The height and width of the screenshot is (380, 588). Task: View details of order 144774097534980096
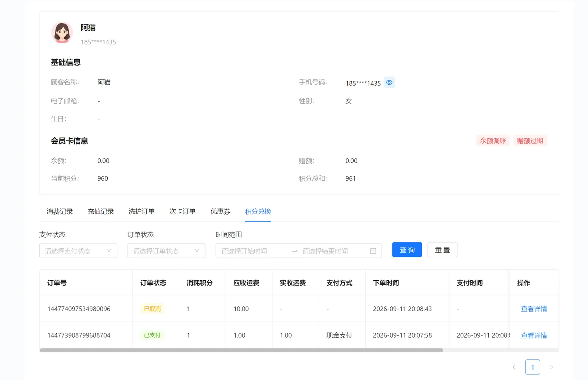coord(534,309)
